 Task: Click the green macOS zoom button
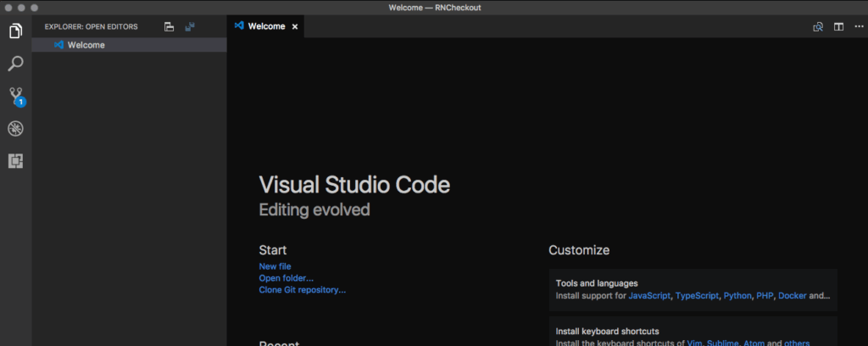34,8
